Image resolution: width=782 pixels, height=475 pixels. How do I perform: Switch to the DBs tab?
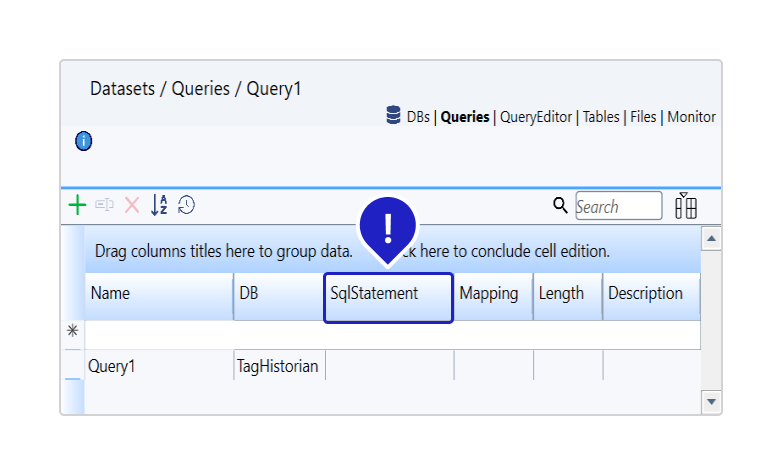418,117
